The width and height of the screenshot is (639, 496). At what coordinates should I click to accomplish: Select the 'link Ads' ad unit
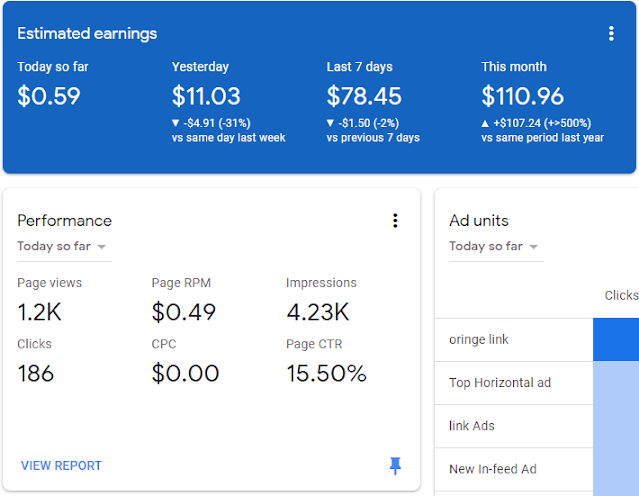[472, 426]
